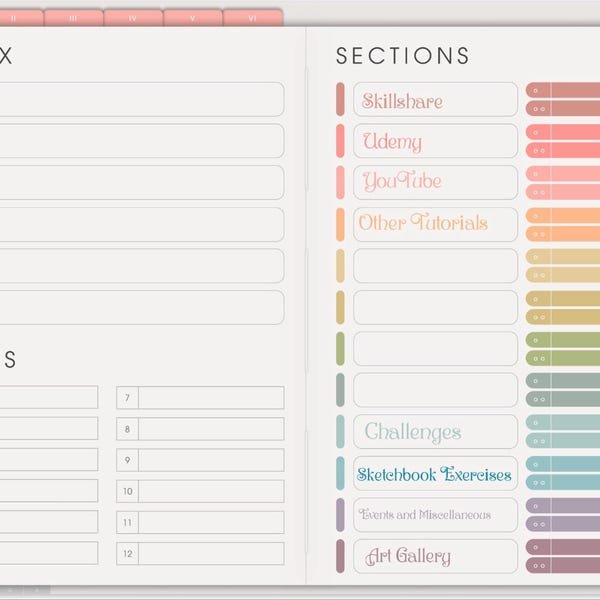This screenshot has width=600, height=600.
Task: Click the single-dot mustard yellow tab
Action: [x=563, y=298]
